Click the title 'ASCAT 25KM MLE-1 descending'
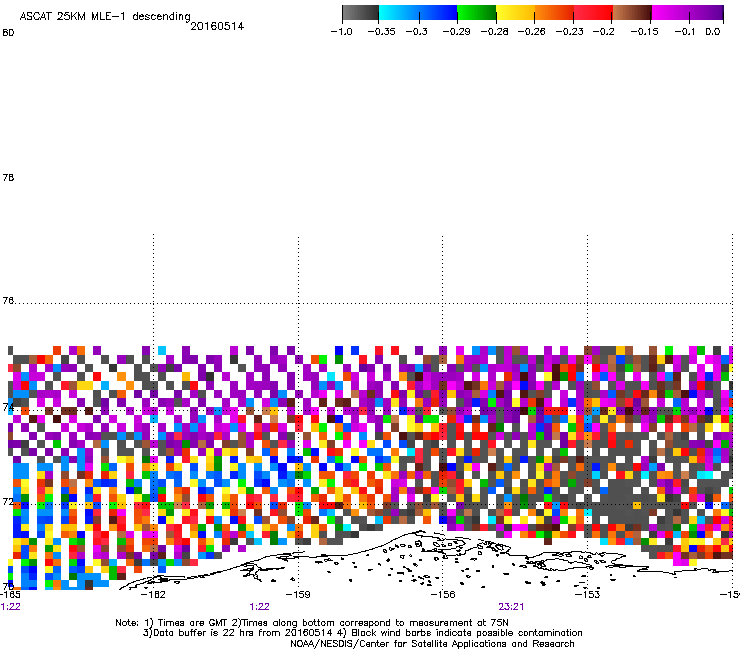The image size is (740, 650). pyautogui.click(x=105, y=17)
